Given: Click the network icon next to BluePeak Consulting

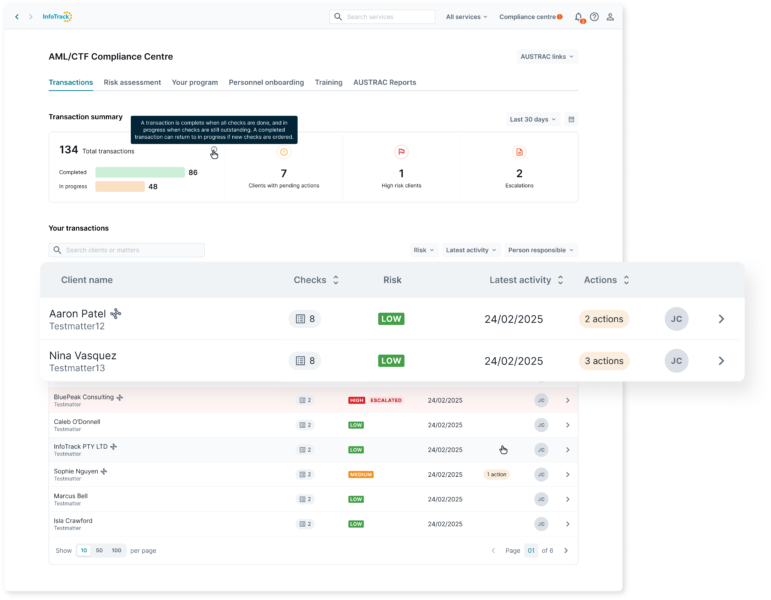Looking at the screenshot, I should click(x=120, y=397).
